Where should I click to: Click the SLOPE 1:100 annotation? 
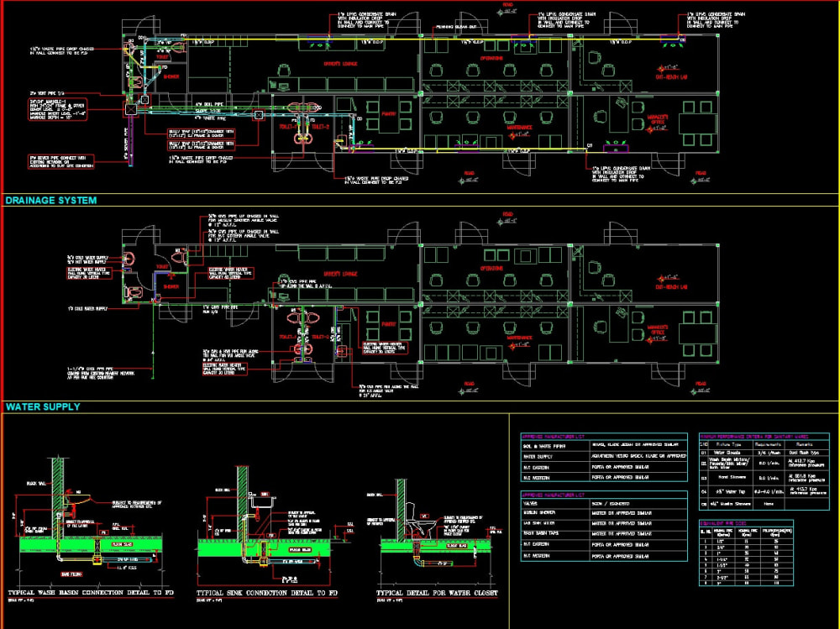coord(207,111)
